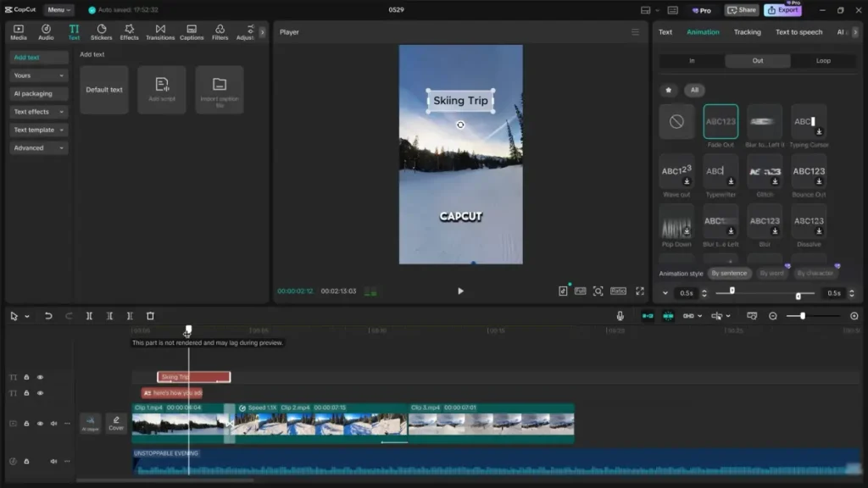Image resolution: width=868 pixels, height=488 pixels.
Task: Open the Transitions panel
Action: coord(160,32)
